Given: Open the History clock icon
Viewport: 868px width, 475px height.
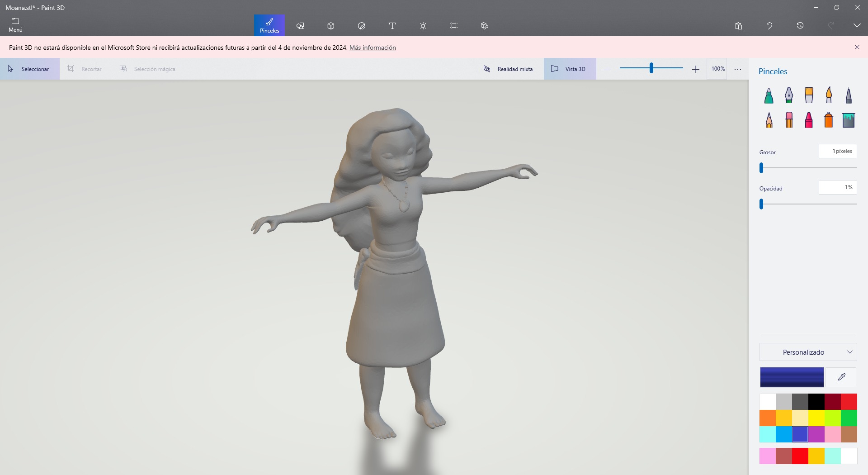Looking at the screenshot, I should (800, 26).
